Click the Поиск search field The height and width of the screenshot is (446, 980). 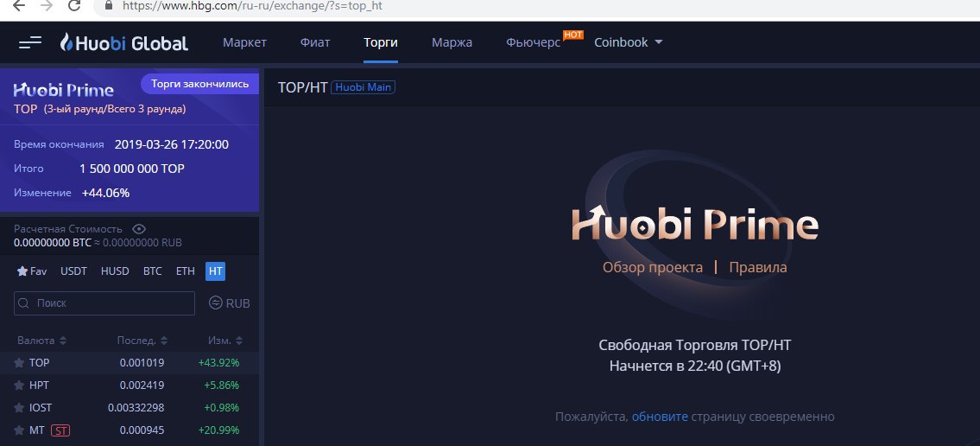point(104,303)
